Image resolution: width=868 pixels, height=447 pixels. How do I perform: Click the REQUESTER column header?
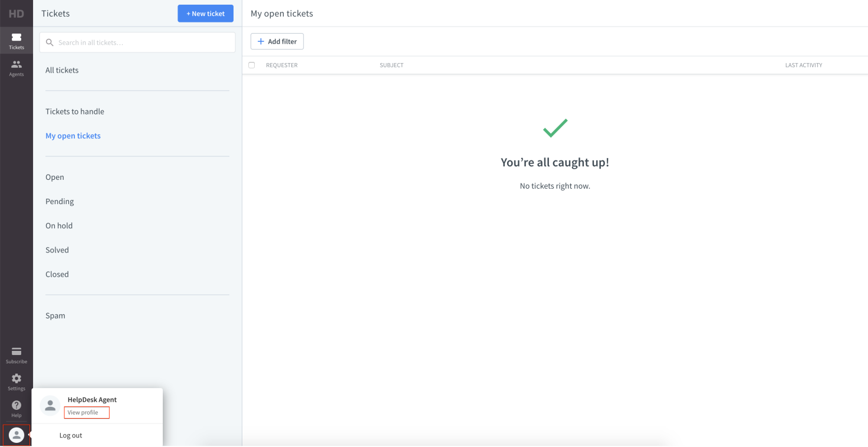[x=282, y=65]
